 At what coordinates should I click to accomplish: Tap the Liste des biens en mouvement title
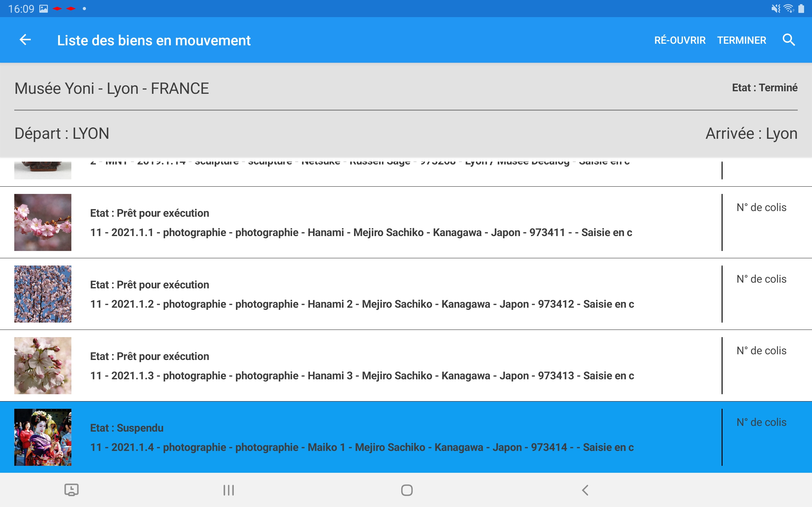pyautogui.click(x=154, y=40)
